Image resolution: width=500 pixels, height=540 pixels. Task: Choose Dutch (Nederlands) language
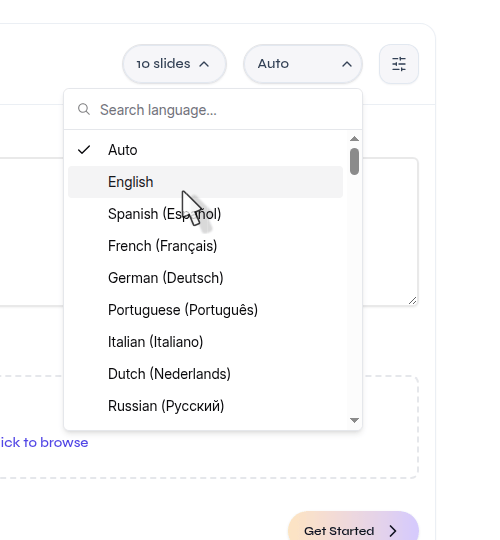pos(206,374)
